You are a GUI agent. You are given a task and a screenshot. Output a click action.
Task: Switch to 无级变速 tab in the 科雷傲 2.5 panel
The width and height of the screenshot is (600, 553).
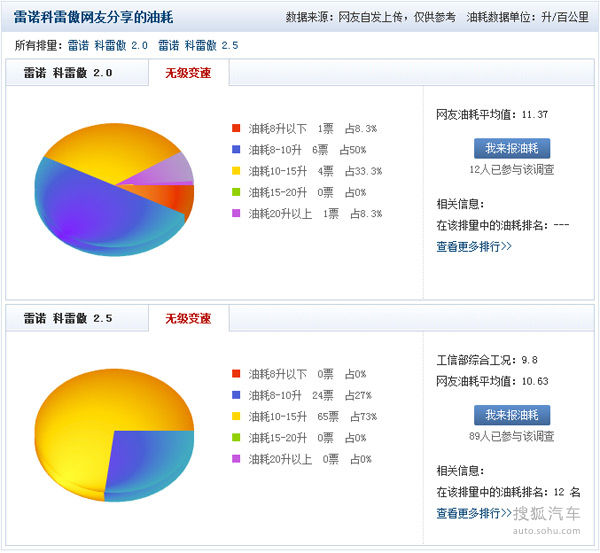click(188, 319)
